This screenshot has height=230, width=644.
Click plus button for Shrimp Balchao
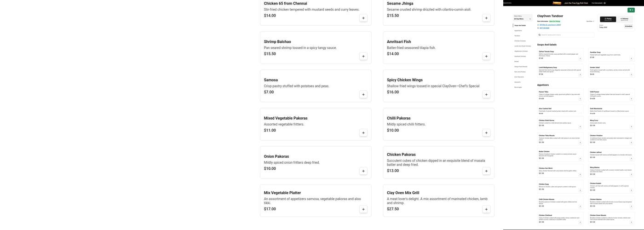tap(363, 56)
